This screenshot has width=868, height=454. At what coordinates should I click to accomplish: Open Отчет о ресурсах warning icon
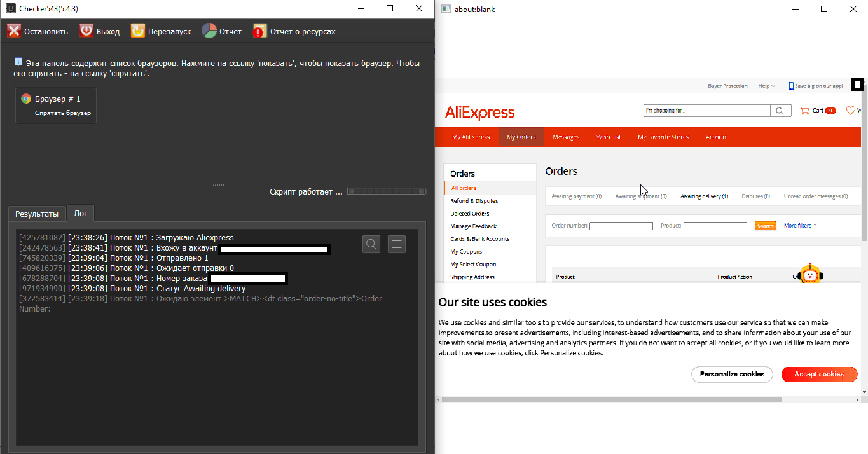tap(259, 31)
